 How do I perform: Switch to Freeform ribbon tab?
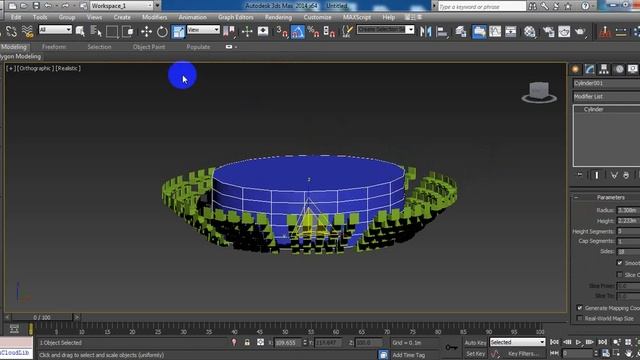click(x=54, y=47)
